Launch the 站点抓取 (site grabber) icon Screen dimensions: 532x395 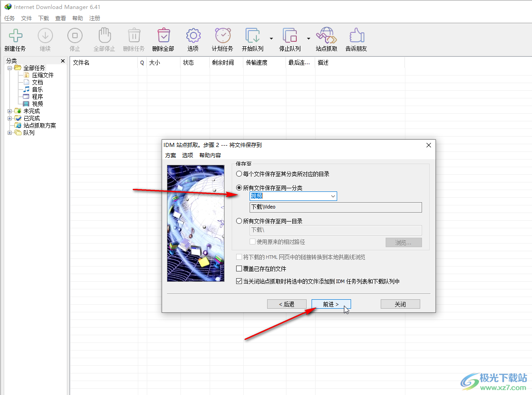coord(326,36)
